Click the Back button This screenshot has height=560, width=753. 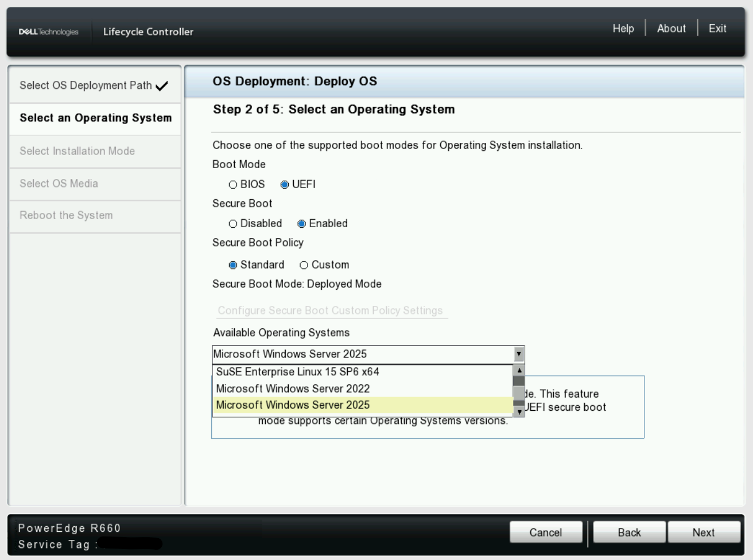point(630,532)
